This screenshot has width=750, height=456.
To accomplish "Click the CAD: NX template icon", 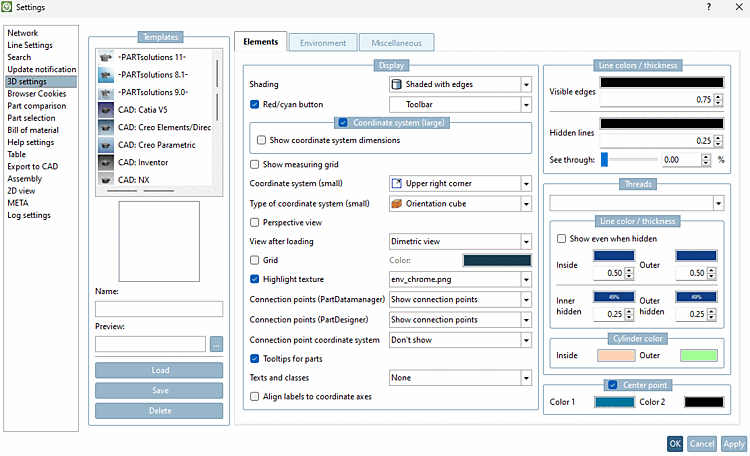I will point(106,179).
